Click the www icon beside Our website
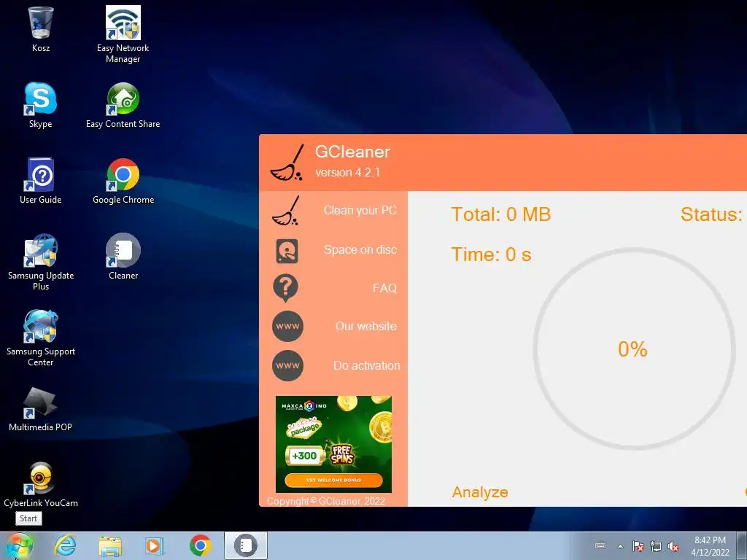Image resolution: width=747 pixels, height=560 pixels. click(x=287, y=326)
